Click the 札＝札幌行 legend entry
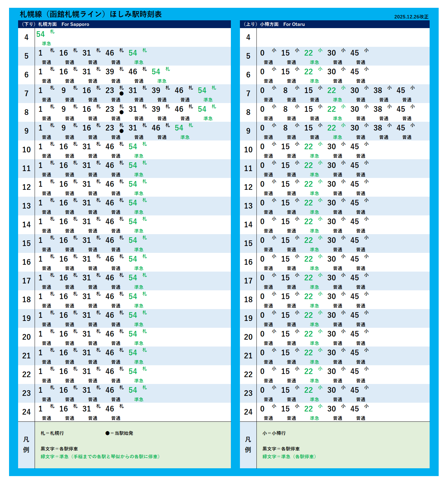Image resolution: width=448 pixels, height=492 pixels. pyautogui.click(x=52, y=433)
